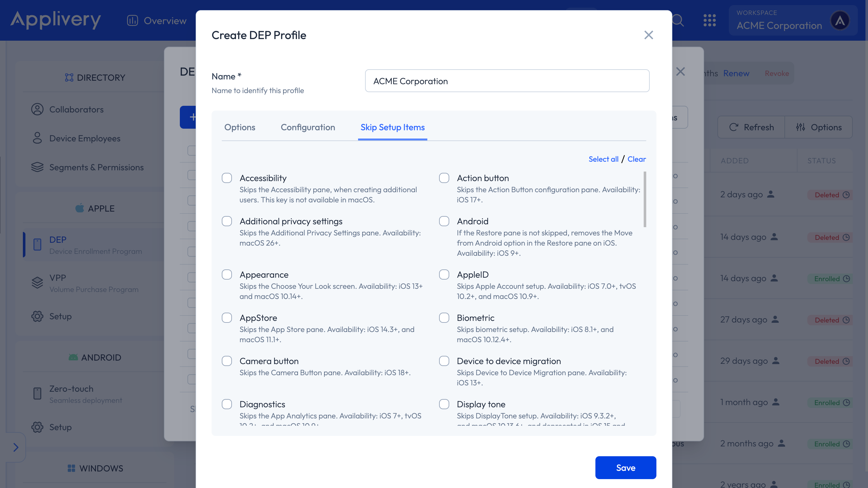This screenshot has height=488, width=868.
Task: Open the Options filter menu
Action: tap(819, 127)
